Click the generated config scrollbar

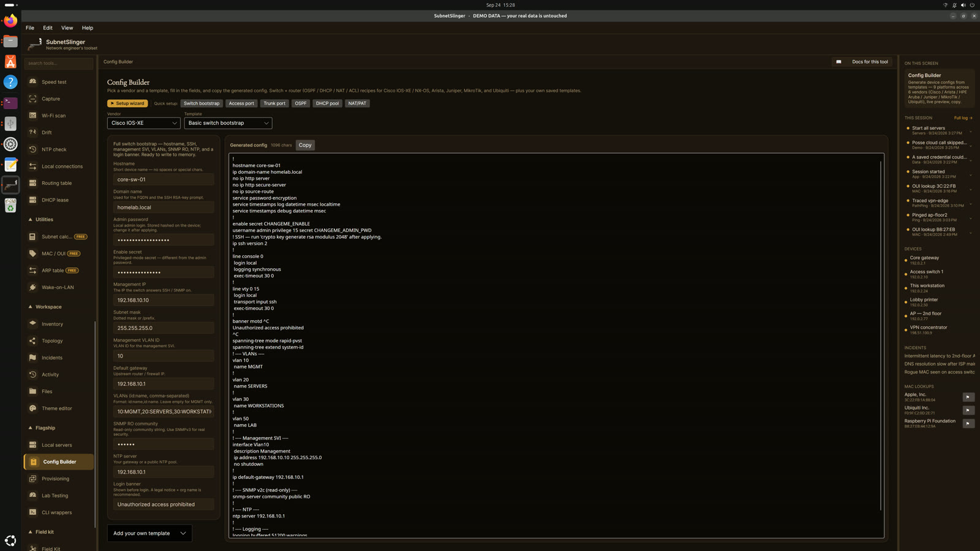pyautogui.click(x=881, y=335)
